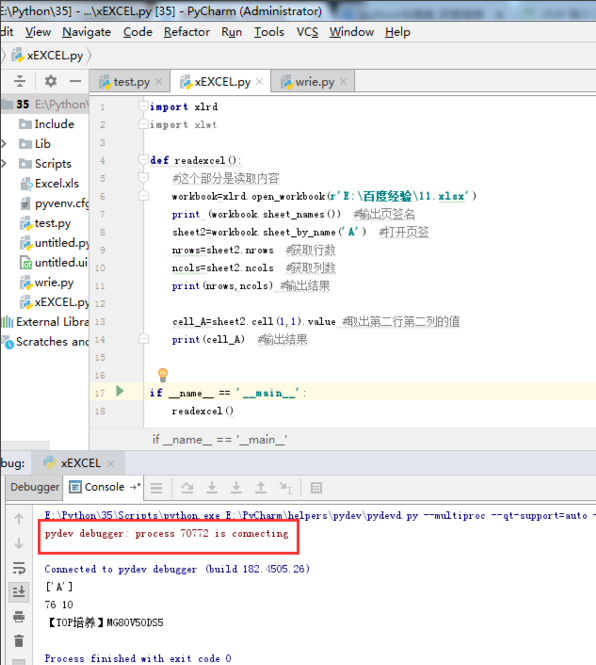Click the Step Into debugger icon

pyautogui.click(x=212, y=488)
